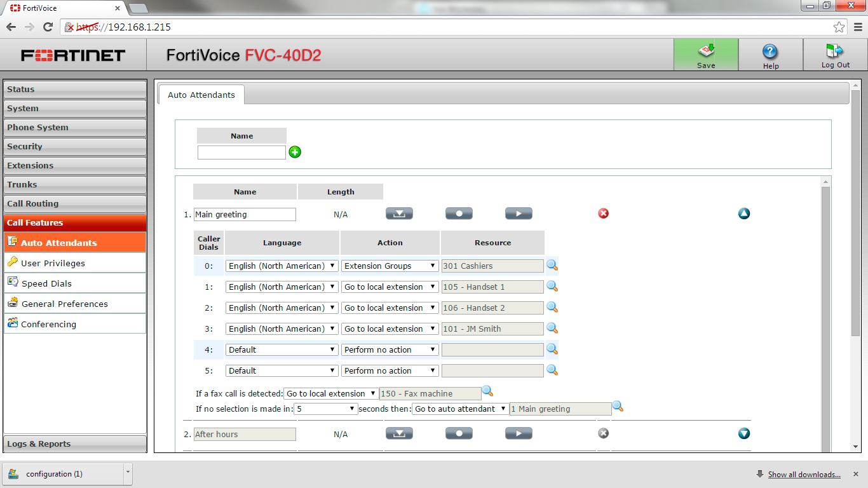Reload the browser page

pyautogui.click(x=48, y=27)
